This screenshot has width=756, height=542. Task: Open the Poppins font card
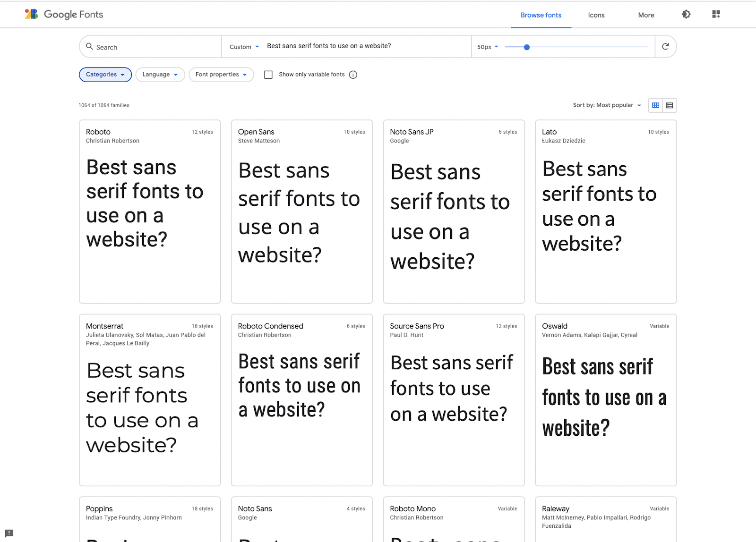tap(150, 519)
